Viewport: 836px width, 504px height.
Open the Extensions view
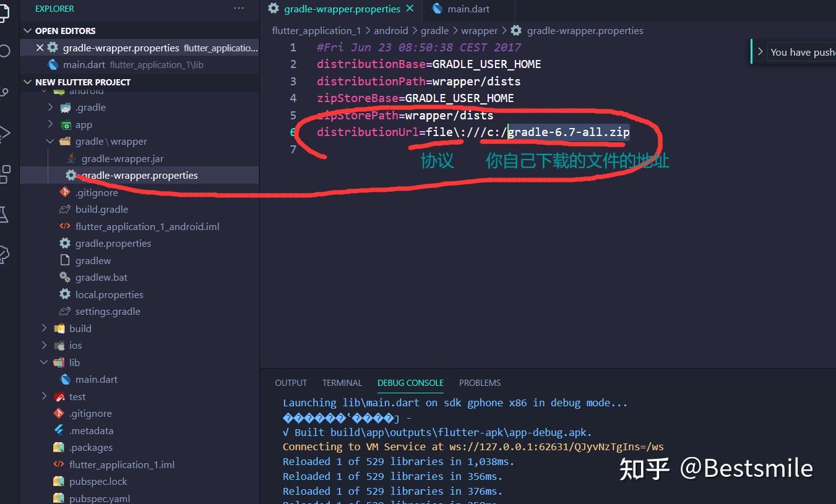pos(6,174)
